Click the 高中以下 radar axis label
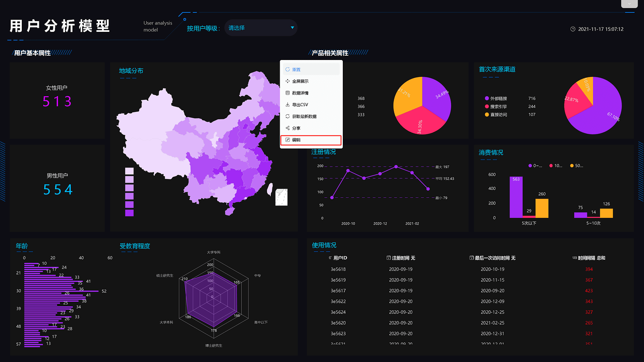The height and width of the screenshot is (362, 644). 261,322
